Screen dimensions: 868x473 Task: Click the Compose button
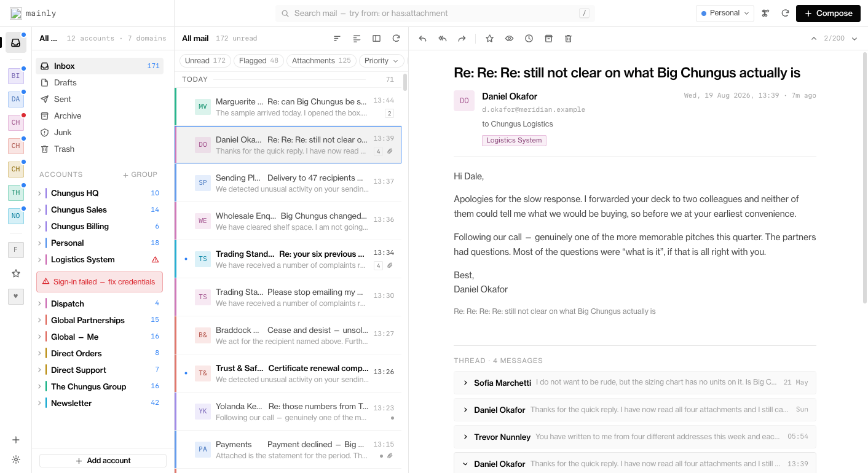[x=828, y=13]
